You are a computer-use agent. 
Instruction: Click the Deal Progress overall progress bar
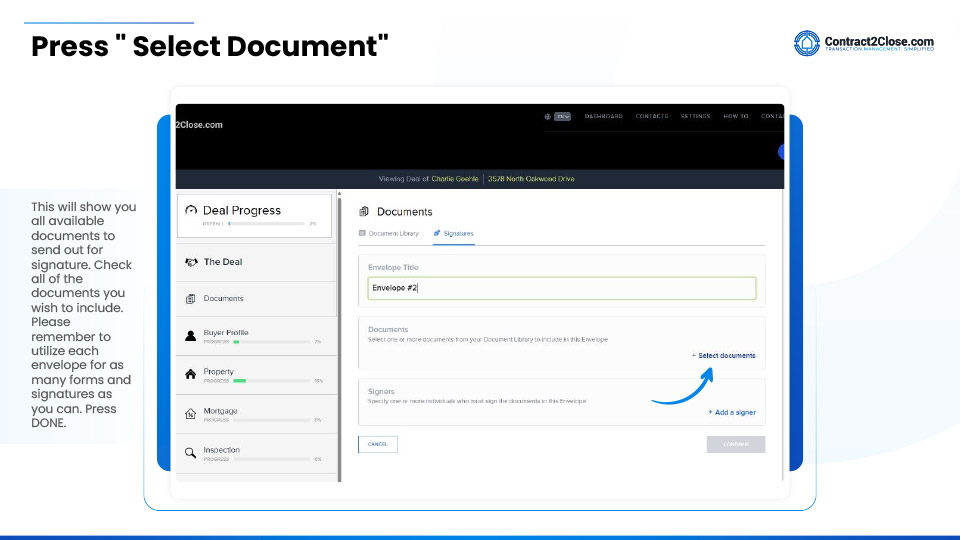[266, 224]
